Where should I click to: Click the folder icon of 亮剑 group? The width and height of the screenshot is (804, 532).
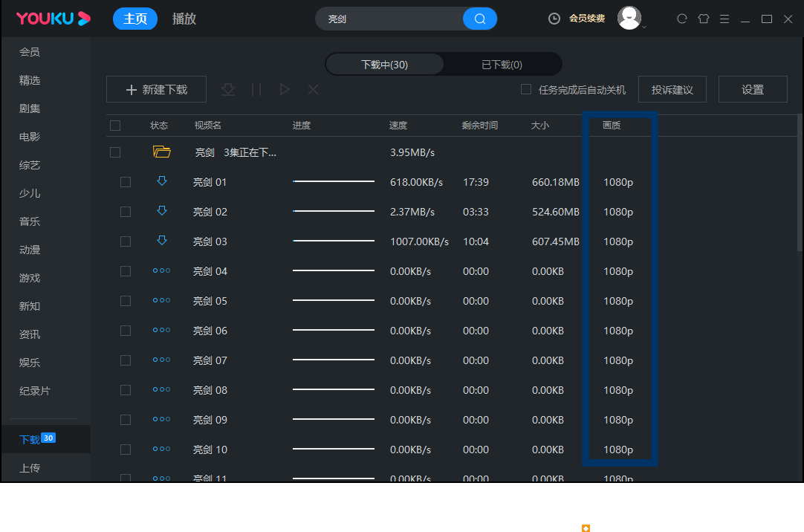[x=161, y=152]
